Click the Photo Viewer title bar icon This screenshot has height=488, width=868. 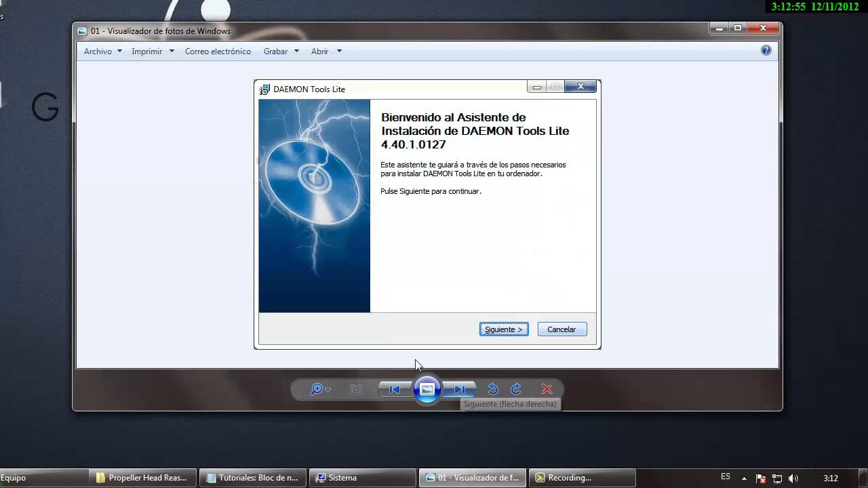82,30
